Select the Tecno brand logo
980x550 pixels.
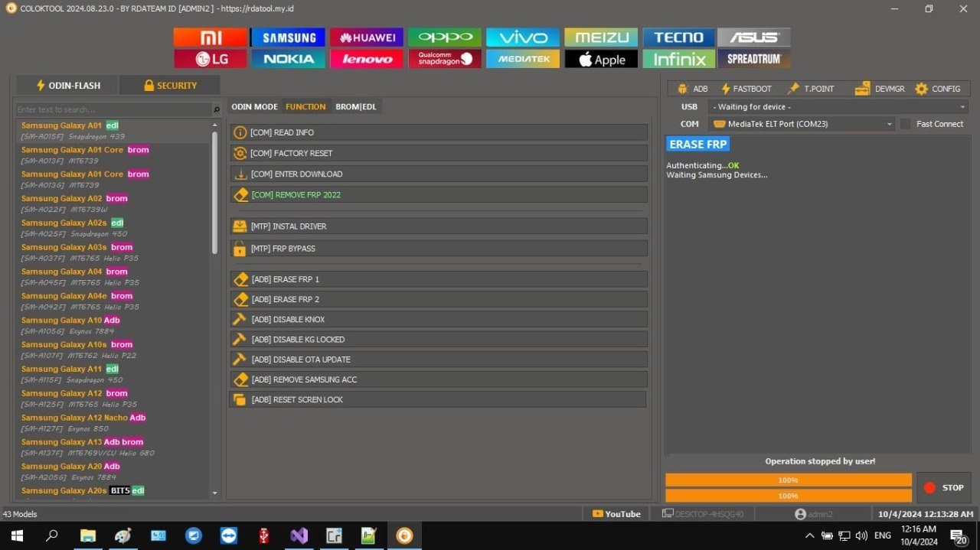679,37
